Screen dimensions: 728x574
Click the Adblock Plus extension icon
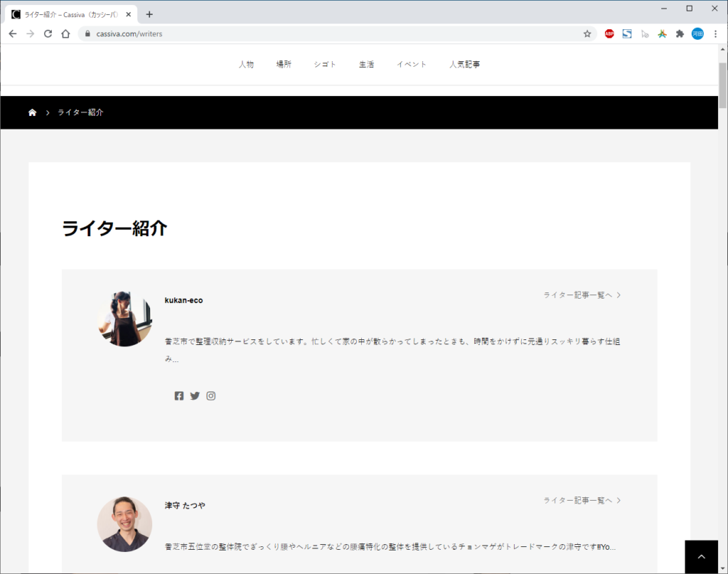(x=609, y=33)
